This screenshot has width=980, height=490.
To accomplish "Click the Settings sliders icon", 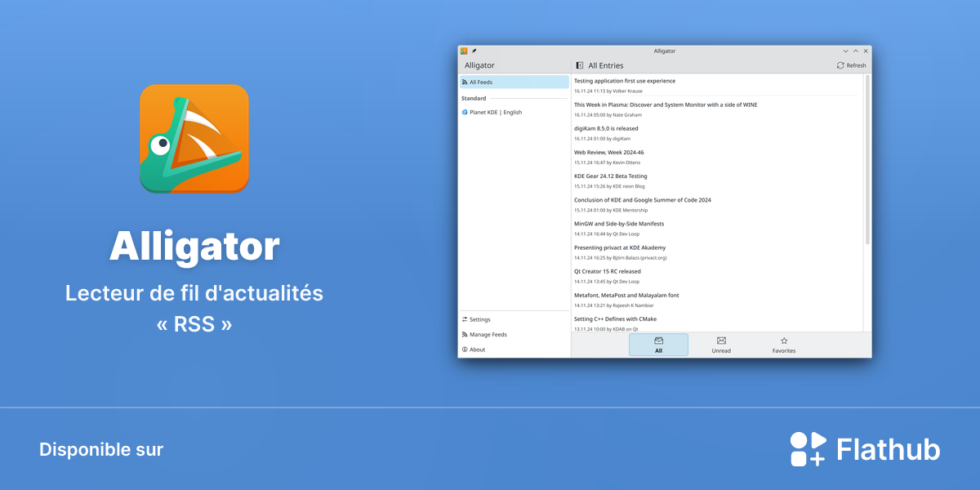I will tap(465, 319).
